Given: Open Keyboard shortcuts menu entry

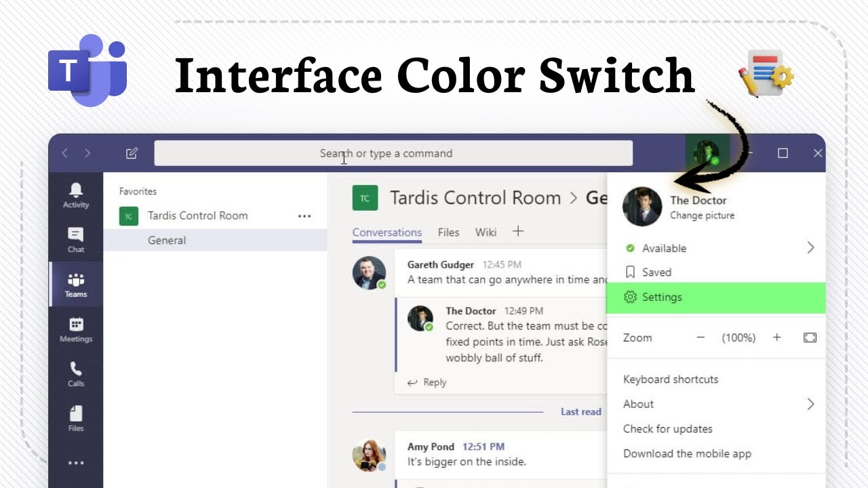Looking at the screenshot, I should [x=671, y=380].
